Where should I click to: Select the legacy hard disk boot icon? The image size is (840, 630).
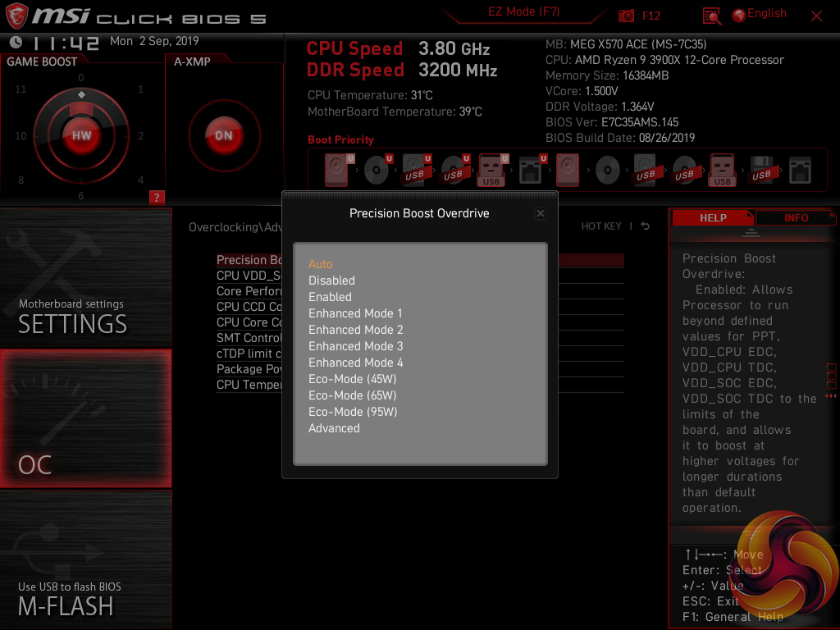point(568,170)
